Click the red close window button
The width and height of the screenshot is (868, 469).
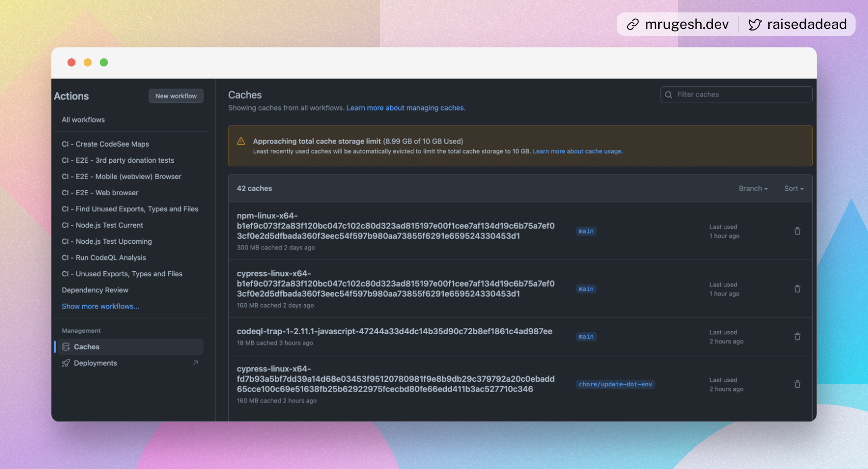(x=71, y=62)
